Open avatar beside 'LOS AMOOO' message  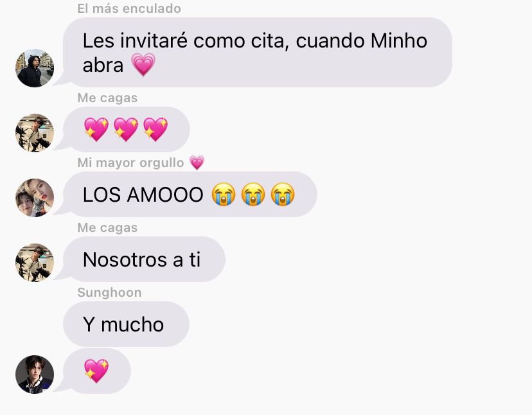click(35, 197)
